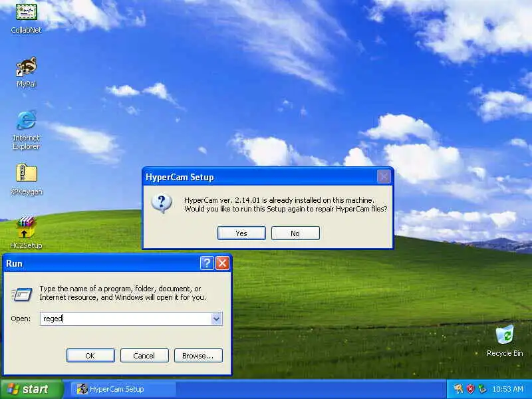Select the Recycle Bin icon

[505, 340]
